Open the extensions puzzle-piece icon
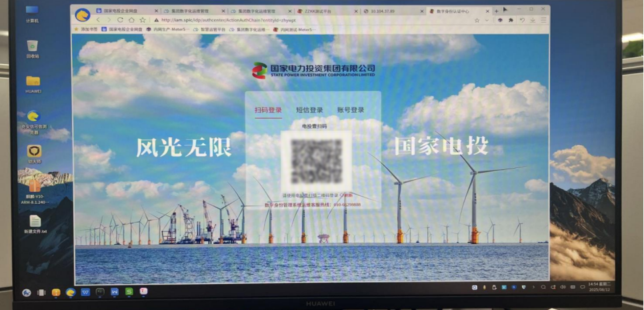 point(511,20)
